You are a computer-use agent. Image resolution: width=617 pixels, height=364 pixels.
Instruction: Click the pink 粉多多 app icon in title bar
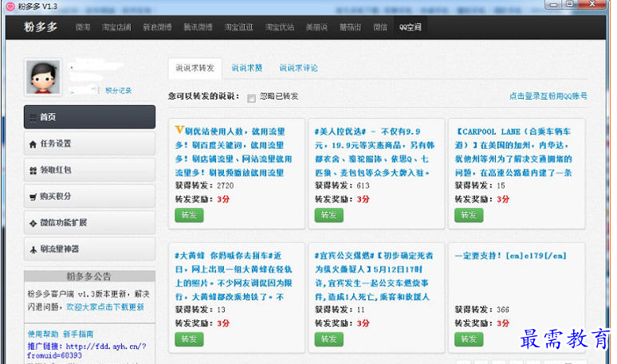[x=10, y=6]
